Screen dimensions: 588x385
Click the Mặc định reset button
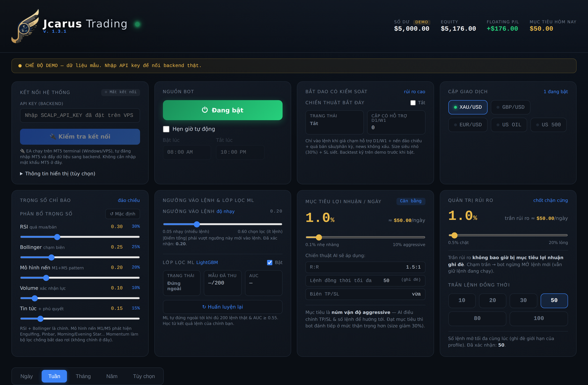tap(123, 214)
